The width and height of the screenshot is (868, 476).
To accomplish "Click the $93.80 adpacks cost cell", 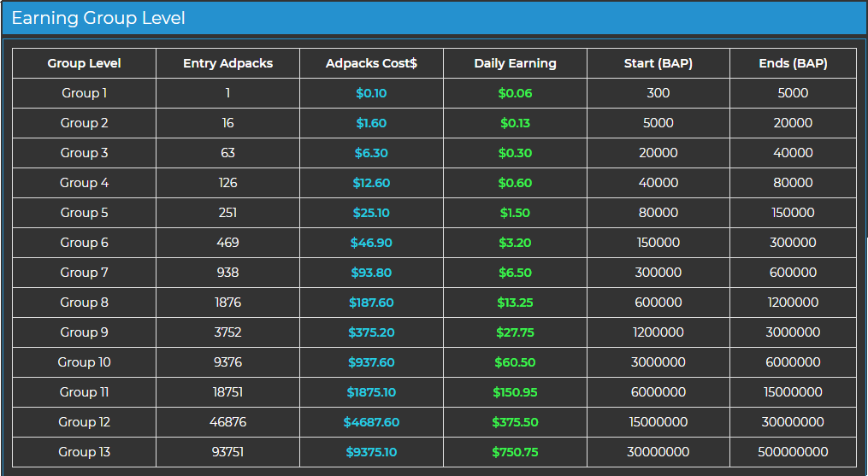I will pos(371,273).
